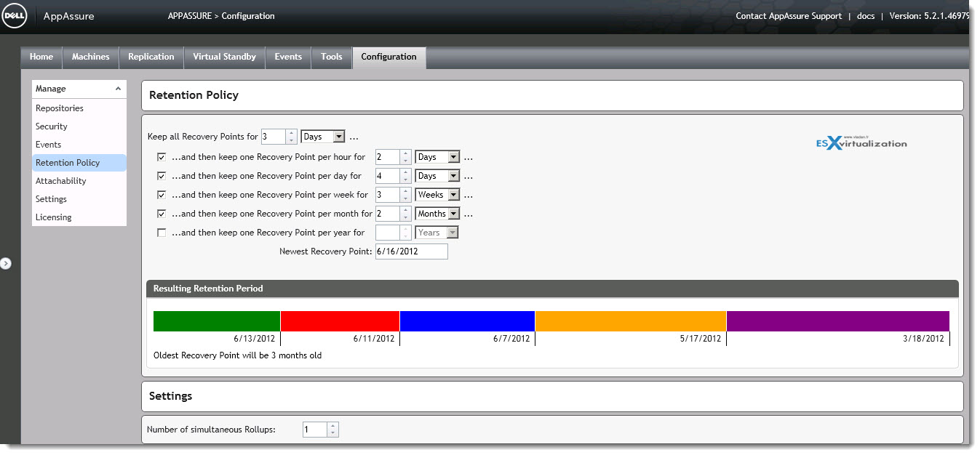The height and width of the screenshot is (455, 980).
Task: Click the Version number text
Action: click(x=929, y=16)
